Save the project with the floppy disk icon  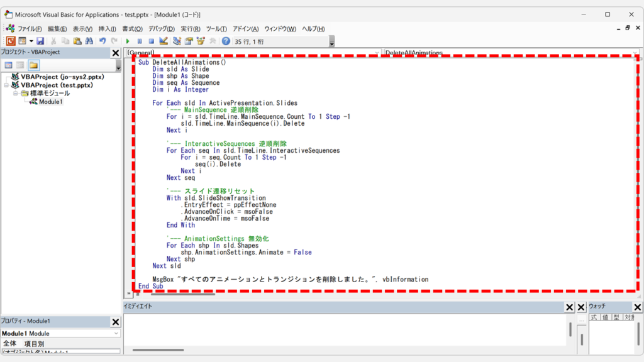point(40,41)
